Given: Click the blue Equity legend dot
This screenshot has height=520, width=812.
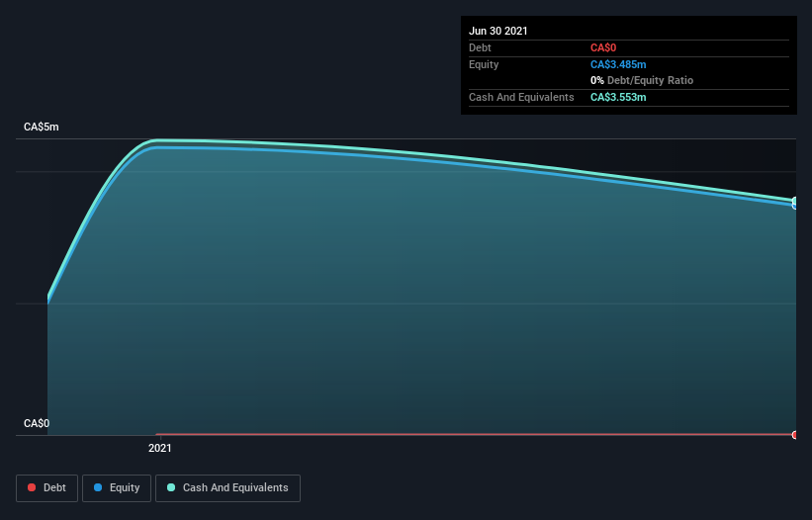Looking at the screenshot, I should tap(98, 487).
